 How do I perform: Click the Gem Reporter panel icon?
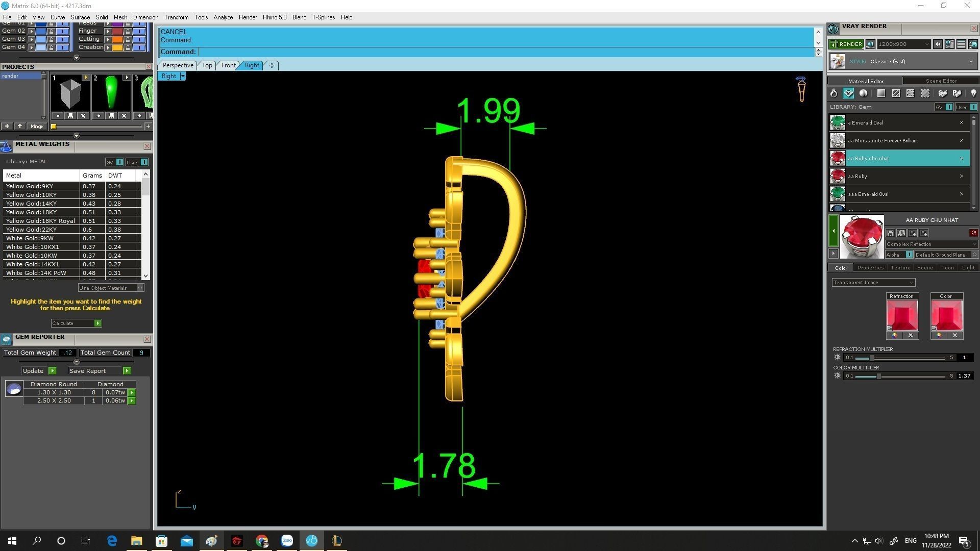tap(6, 339)
